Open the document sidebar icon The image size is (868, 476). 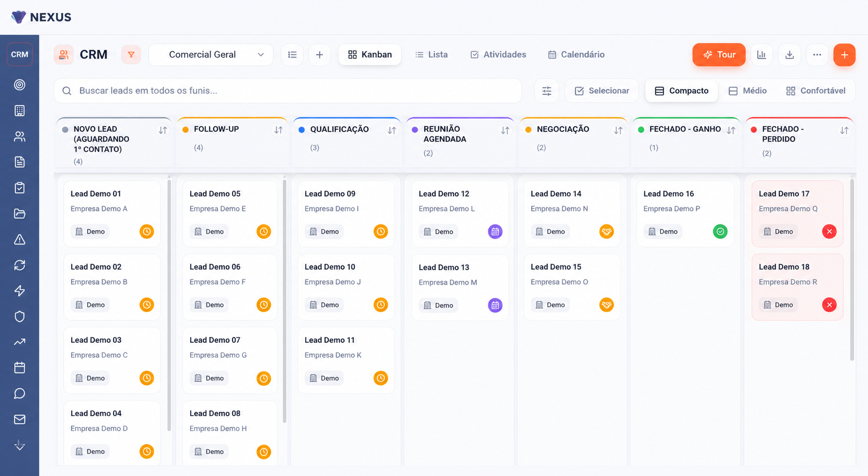(x=19, y=162)
